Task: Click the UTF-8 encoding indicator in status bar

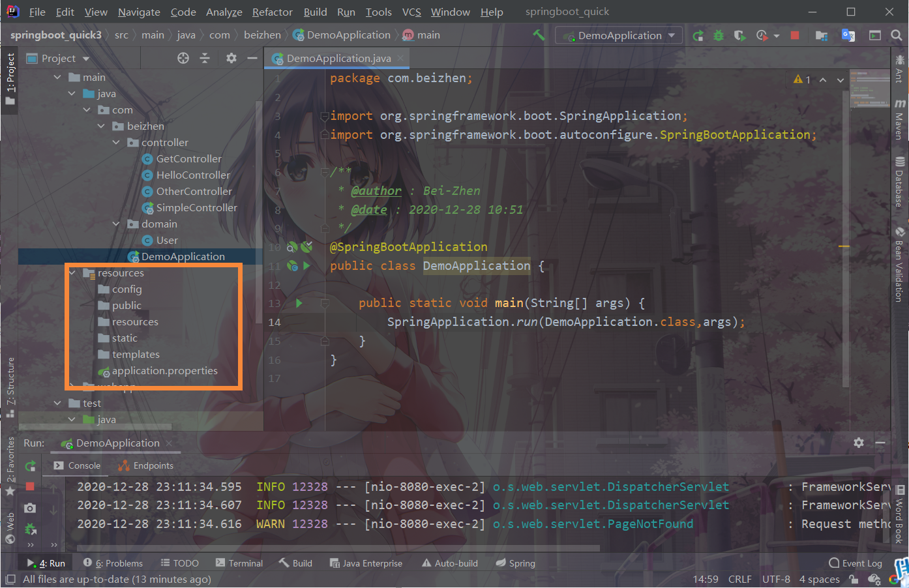Action: (776, 579)
